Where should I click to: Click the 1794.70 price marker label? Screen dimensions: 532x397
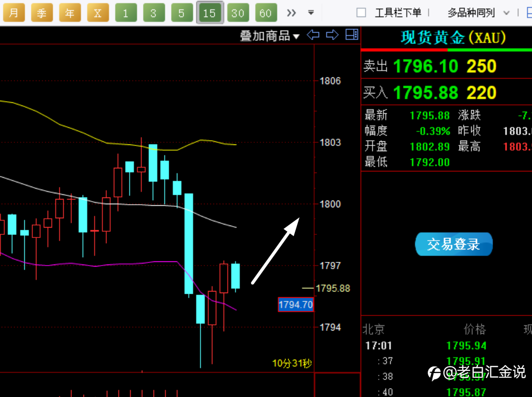tap(295, 305)
